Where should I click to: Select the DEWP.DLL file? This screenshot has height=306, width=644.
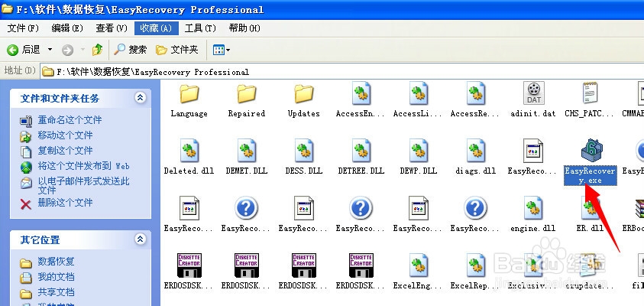tap(418, 158)
